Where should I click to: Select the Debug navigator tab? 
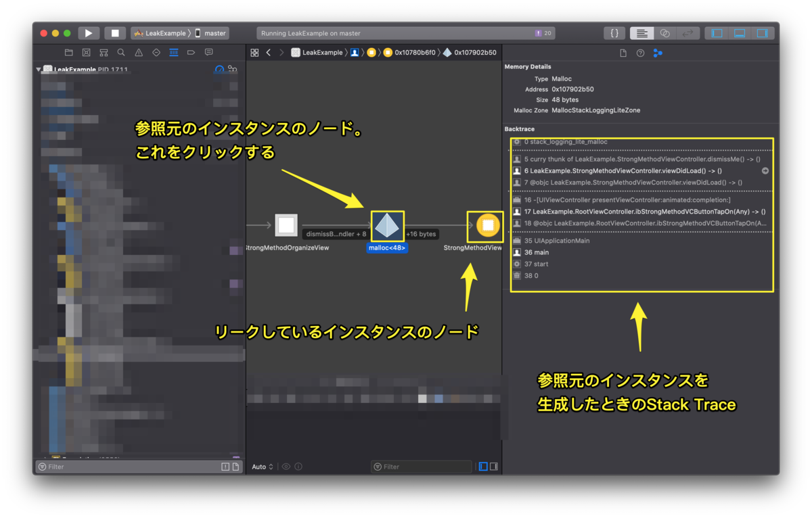[x=174, y=52]
